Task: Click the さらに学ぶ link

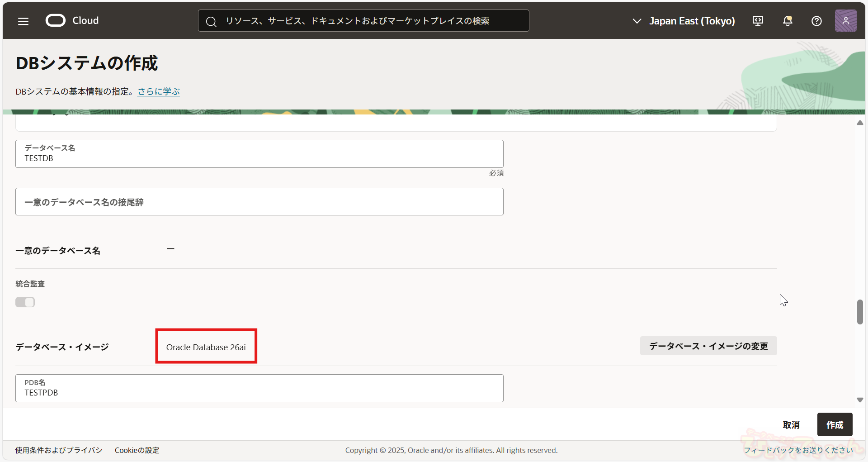Action: click(159, 91)
